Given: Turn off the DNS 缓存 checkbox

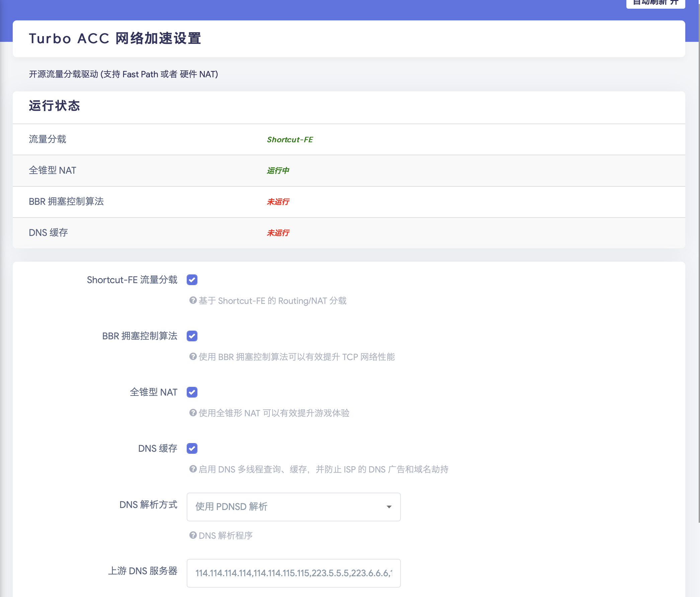Looking at the screenshot, I should click(192, 448).
